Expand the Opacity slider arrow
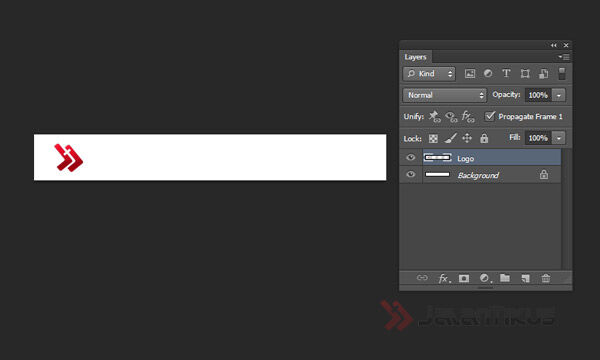 [x=559, y=95]
